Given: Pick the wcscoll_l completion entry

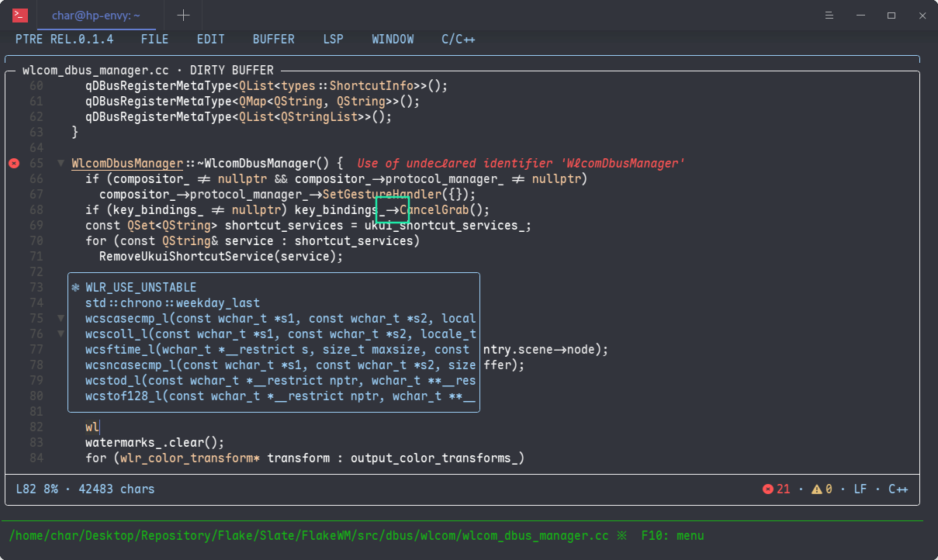Looking at the screenshot, I should pyautogui.click(x=273, y=334).
